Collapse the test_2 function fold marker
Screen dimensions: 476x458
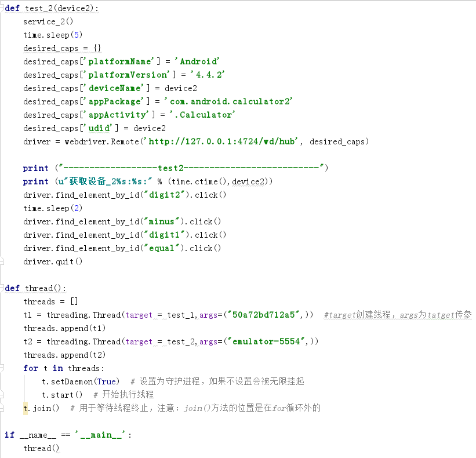click(2, 8)
